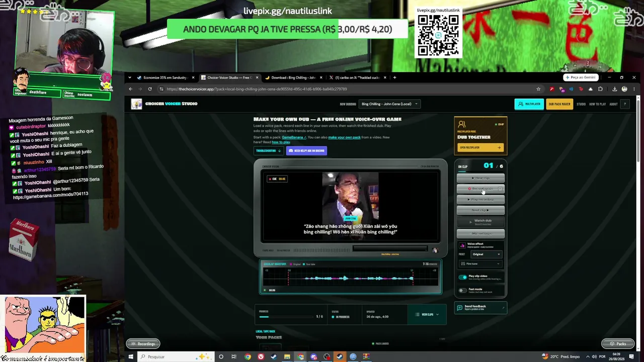Open the tab search chevron
Image resolution: width=644 pixels, height=362 pixels.
click(x=130, y=77)
